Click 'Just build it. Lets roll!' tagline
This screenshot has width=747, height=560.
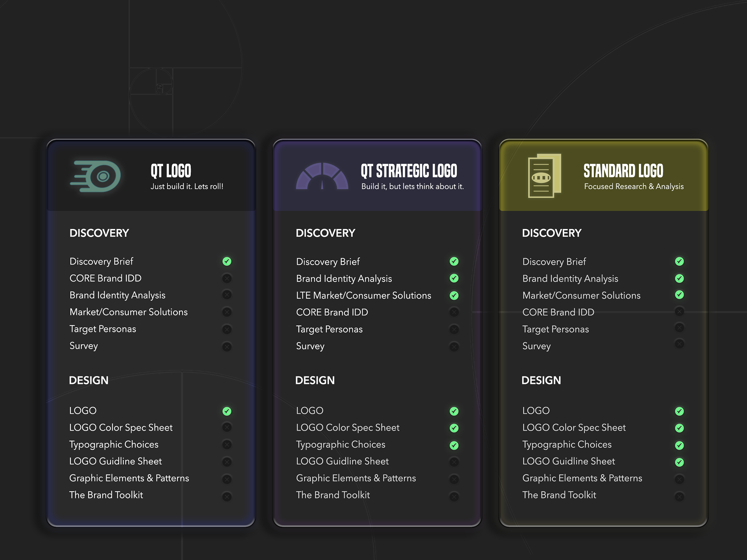coord(187,187)
